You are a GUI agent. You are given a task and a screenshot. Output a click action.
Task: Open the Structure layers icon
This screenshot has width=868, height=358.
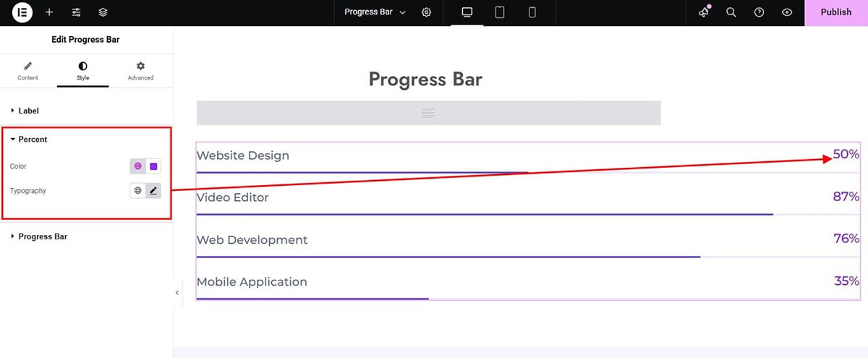click(103, 12)
